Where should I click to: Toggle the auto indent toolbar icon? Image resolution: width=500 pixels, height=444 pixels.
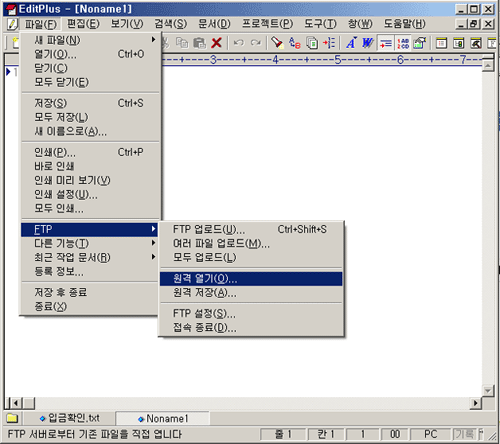pos(386,43)
